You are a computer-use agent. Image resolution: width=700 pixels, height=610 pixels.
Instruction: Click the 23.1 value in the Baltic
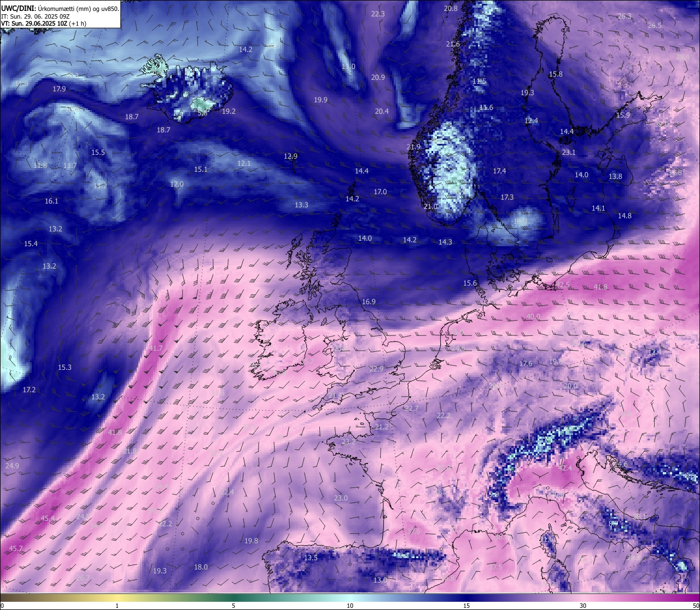569,152
